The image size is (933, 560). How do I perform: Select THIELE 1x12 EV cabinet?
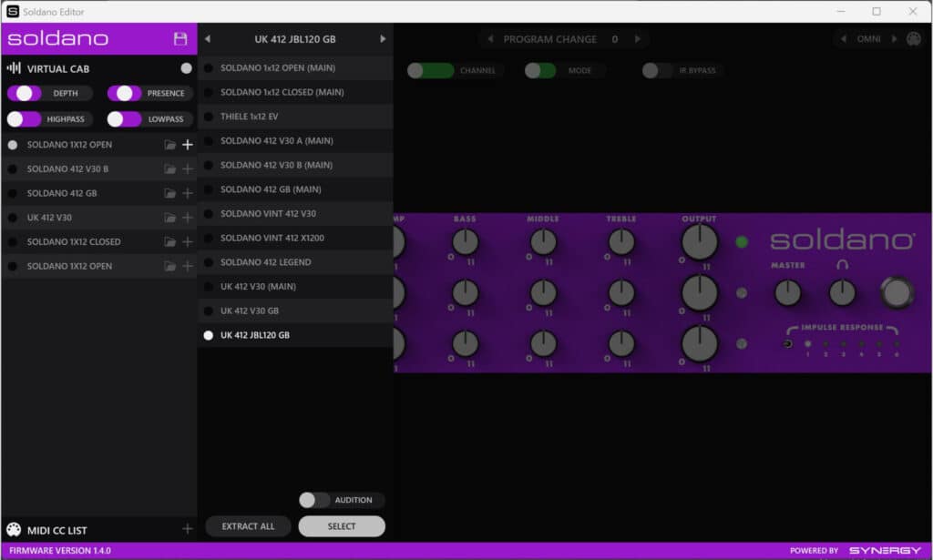295,117
